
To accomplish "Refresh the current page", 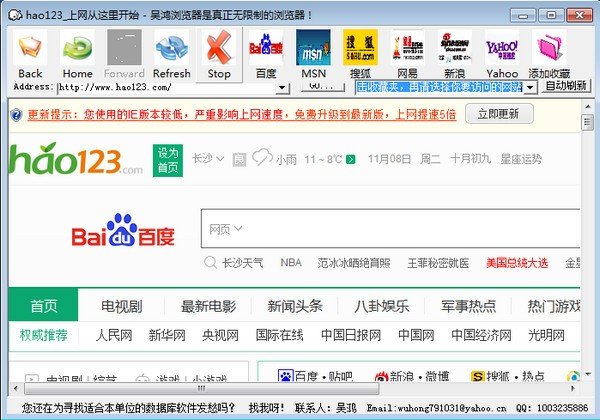I will pyautogui.click(x=171, y=47).
